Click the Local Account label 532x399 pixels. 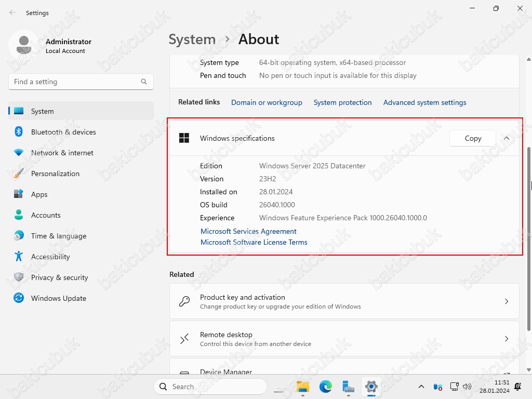coord(65,51)
